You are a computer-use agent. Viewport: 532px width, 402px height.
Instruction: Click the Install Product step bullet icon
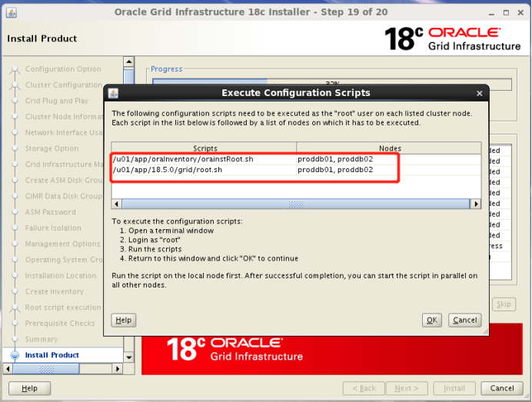coord(15,355)
